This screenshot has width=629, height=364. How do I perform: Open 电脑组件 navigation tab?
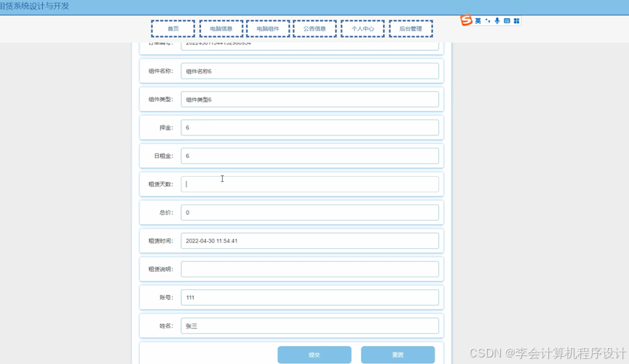268,28
